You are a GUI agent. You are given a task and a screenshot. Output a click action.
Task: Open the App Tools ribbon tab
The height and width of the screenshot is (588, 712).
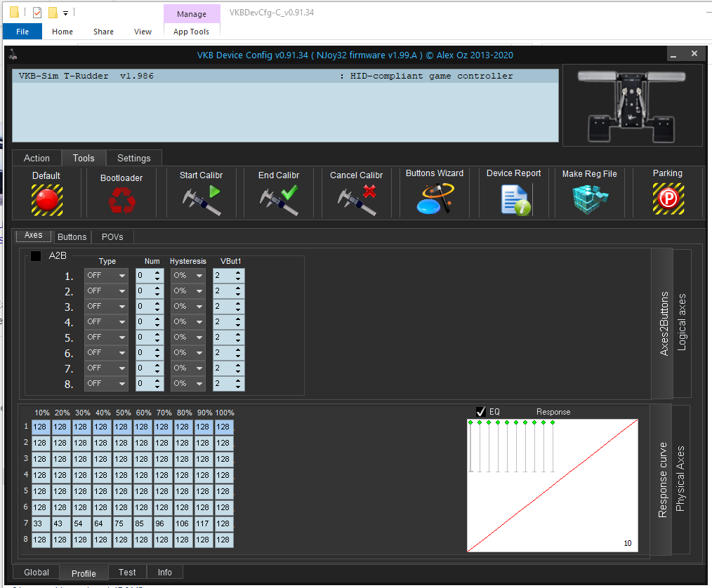pyautogui.click(x=191, y=32)
